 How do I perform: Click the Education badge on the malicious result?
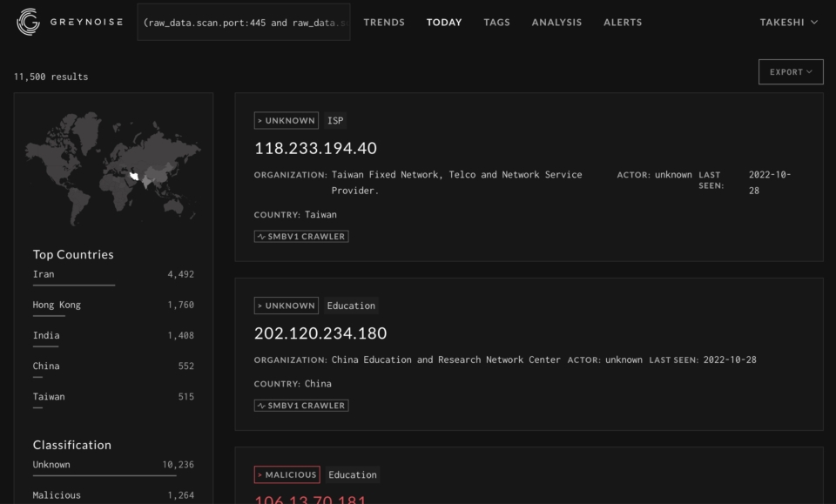click(x=352, y=474)
